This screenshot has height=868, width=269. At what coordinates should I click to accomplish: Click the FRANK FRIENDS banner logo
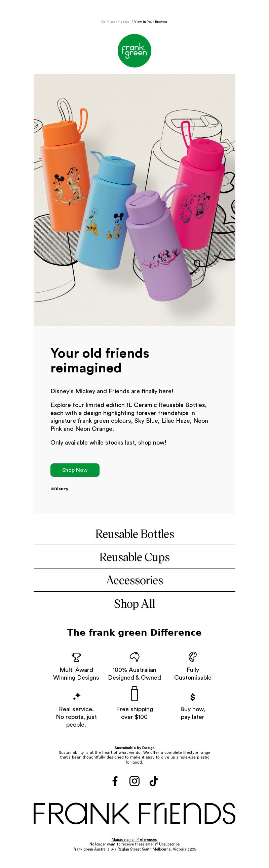(134, 813)
